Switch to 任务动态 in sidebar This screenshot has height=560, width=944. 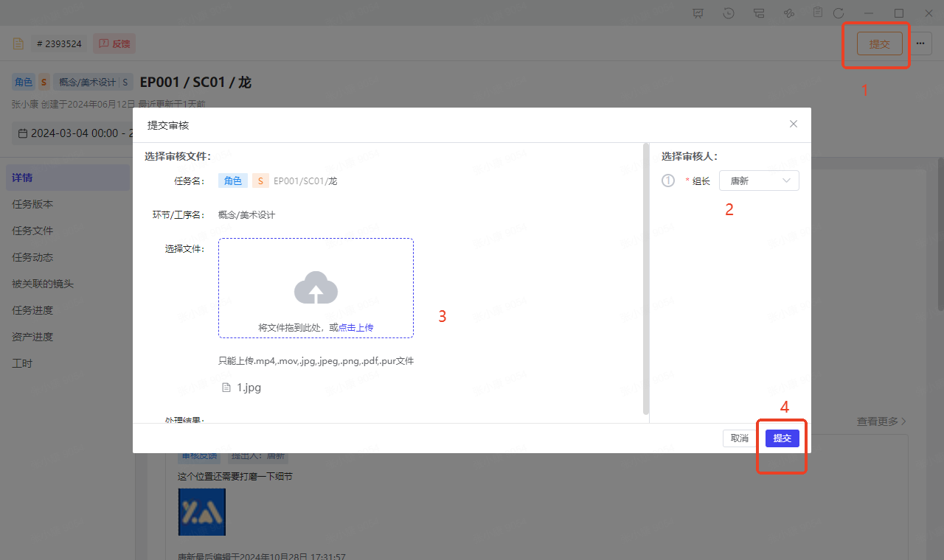[x=32, y=257]
